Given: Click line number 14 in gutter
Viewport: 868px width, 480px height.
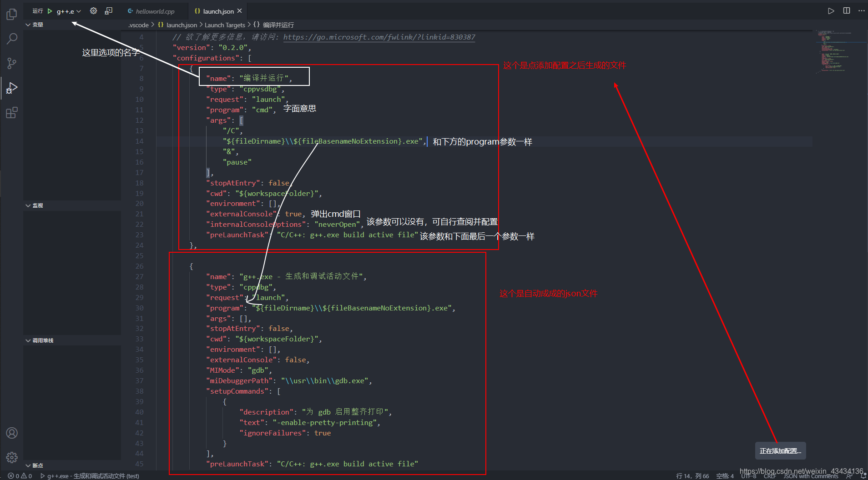Looking at the screenshot, I should (139, 141).
